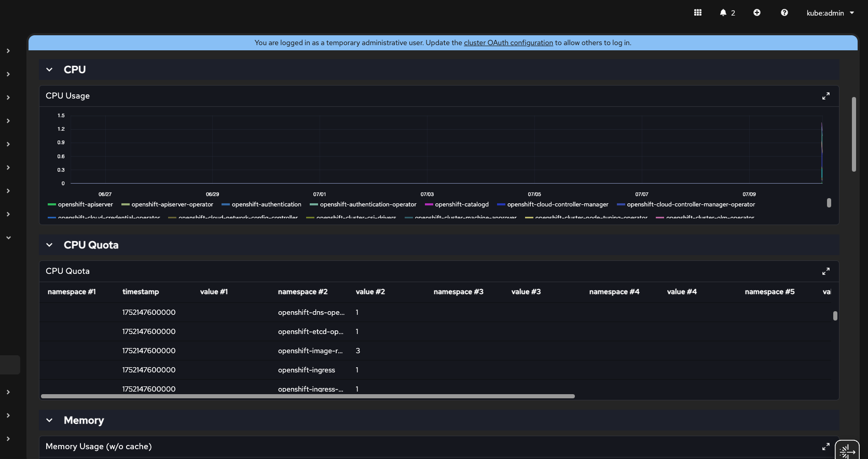The image size is (868, 459).
Task: Toggle the openshift-authentication-operator legend series
Action: point(363,204)
